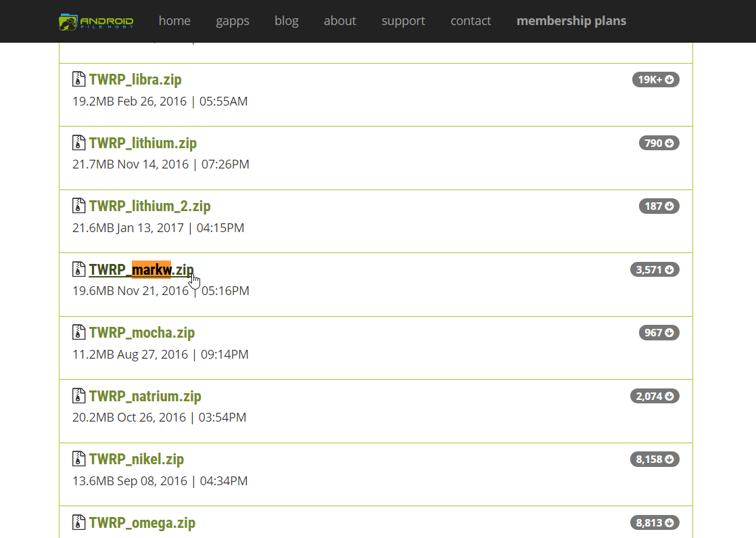The height and width of the screenshot is (538, 756).
Task: Open TWRP_nikel.zip file link
Action: coord(137,459)
